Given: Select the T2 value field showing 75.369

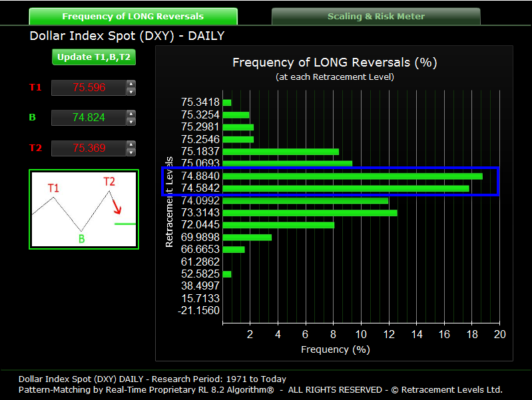Looking at the screenshot, I should pyautogui.click(x=89, y=148).
